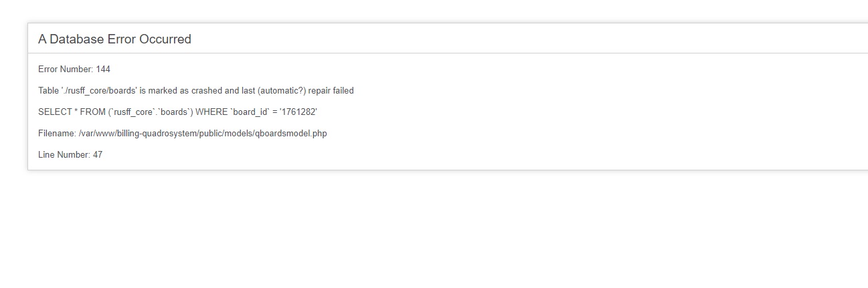The width and height of the screenshot is (868, 288).
Task: Click the WHERE keyword in the query
Action: 211,112
